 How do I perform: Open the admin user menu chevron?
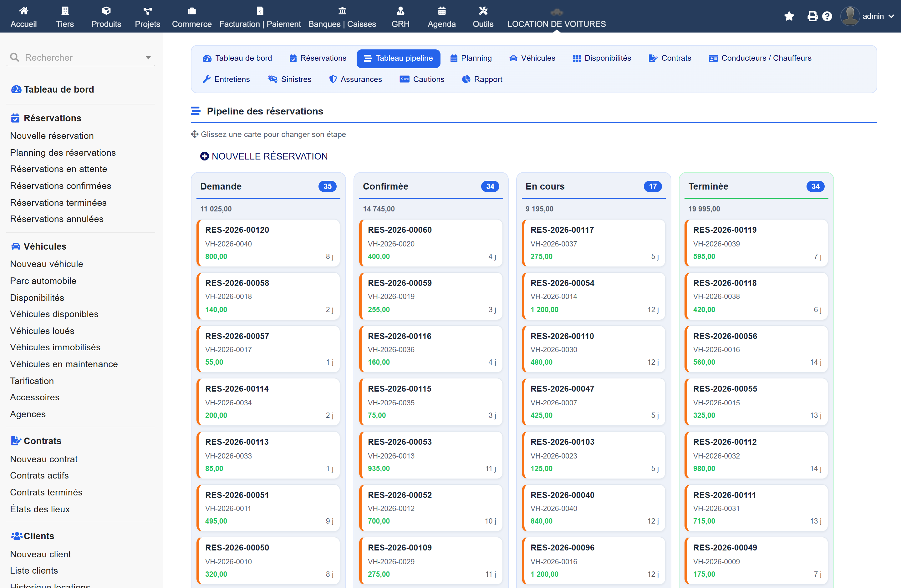pyautogui.click(x=891, y=16)
